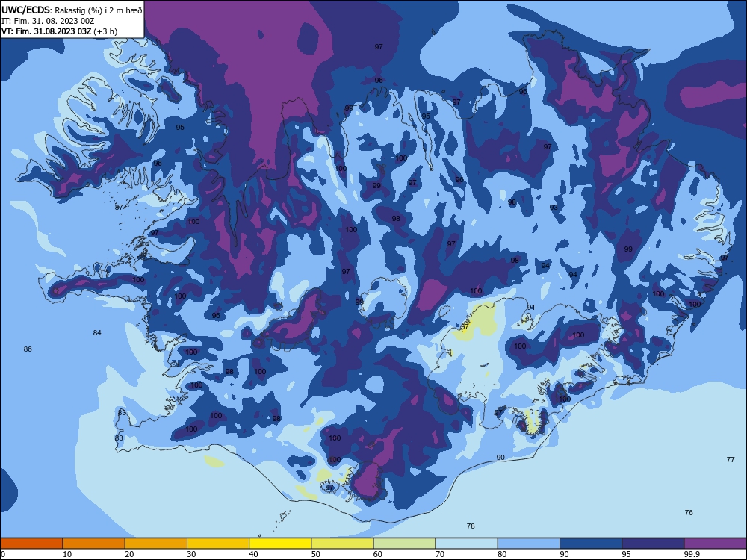This screenshot has width=747, height=560.
Task: Click the '86' value over the western sea
Action: click(28, 349)
